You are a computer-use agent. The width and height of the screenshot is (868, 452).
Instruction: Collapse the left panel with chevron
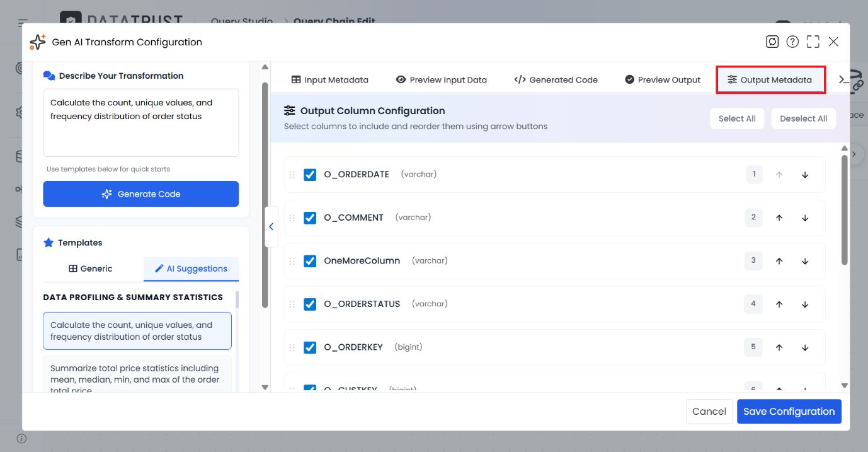pos(271,226)
